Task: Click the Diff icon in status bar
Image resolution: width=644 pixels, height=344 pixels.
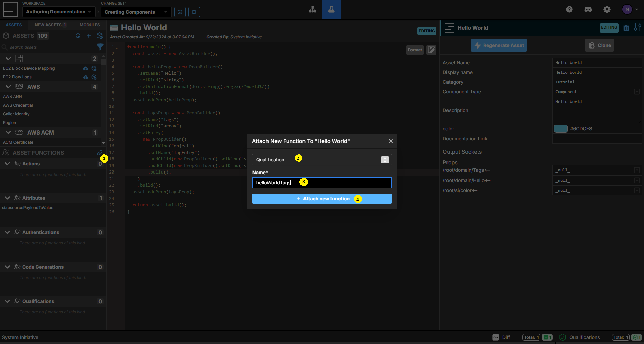Action: tap(496, 337)
